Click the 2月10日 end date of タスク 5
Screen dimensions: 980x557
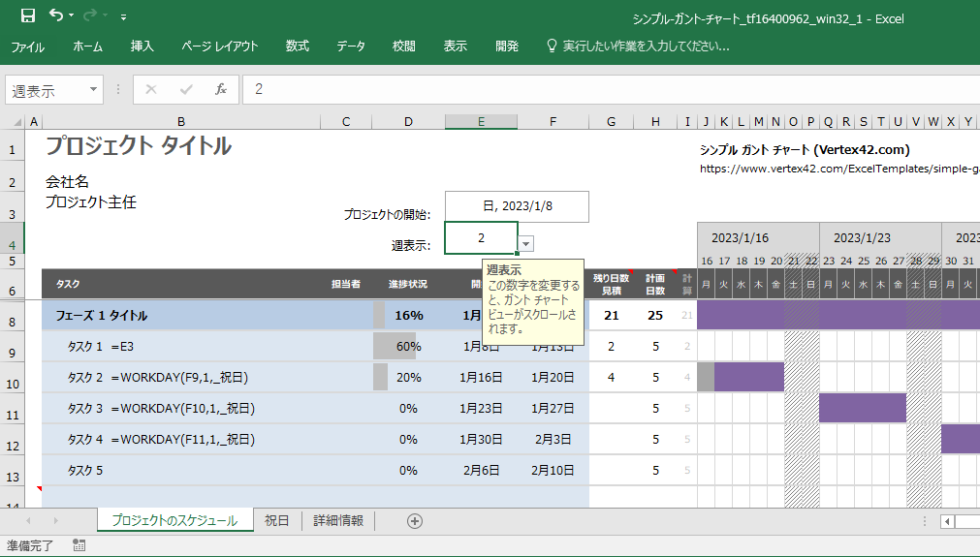tap(553, 470)
